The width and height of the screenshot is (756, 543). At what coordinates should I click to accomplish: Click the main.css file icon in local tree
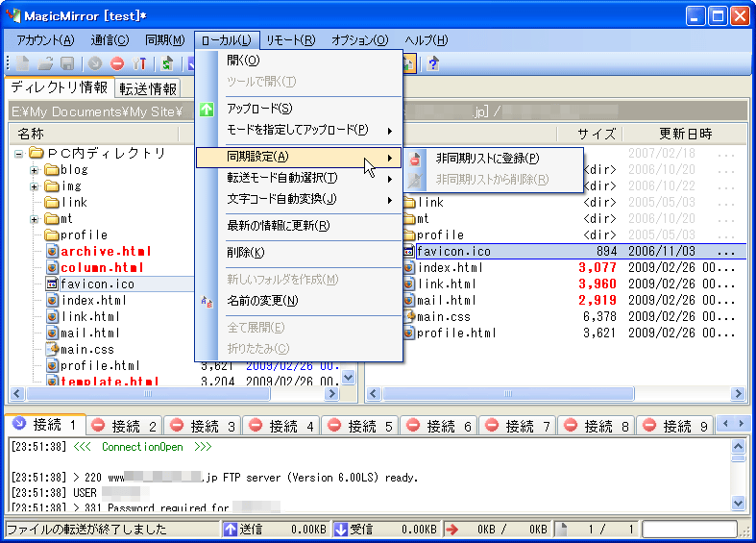click(52, 349)
